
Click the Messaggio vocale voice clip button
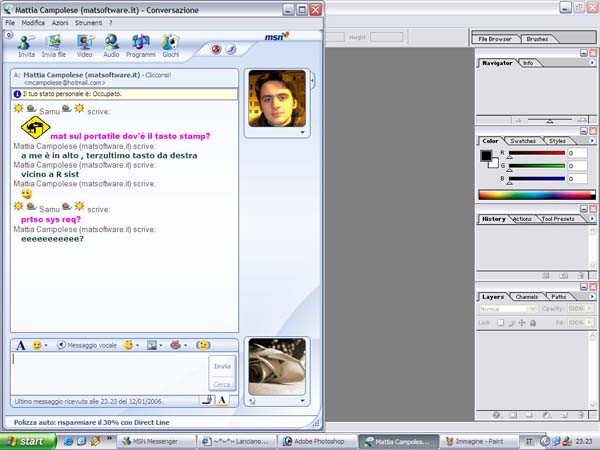point(87,345)
